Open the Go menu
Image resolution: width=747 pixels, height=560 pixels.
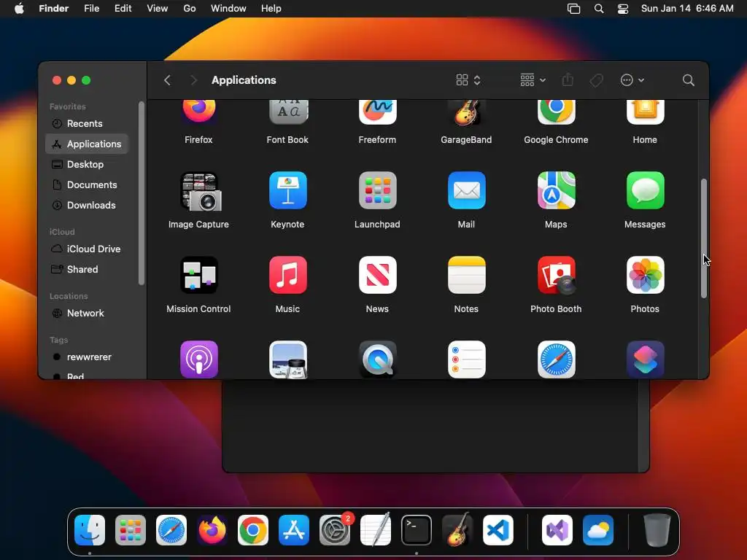[190, 9]
